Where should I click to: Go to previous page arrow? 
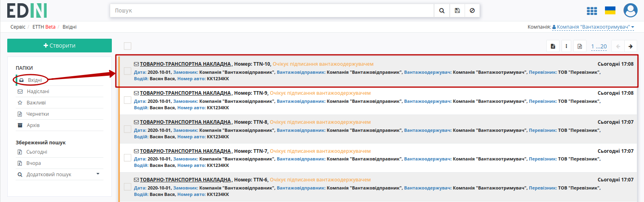pos(618,46)
